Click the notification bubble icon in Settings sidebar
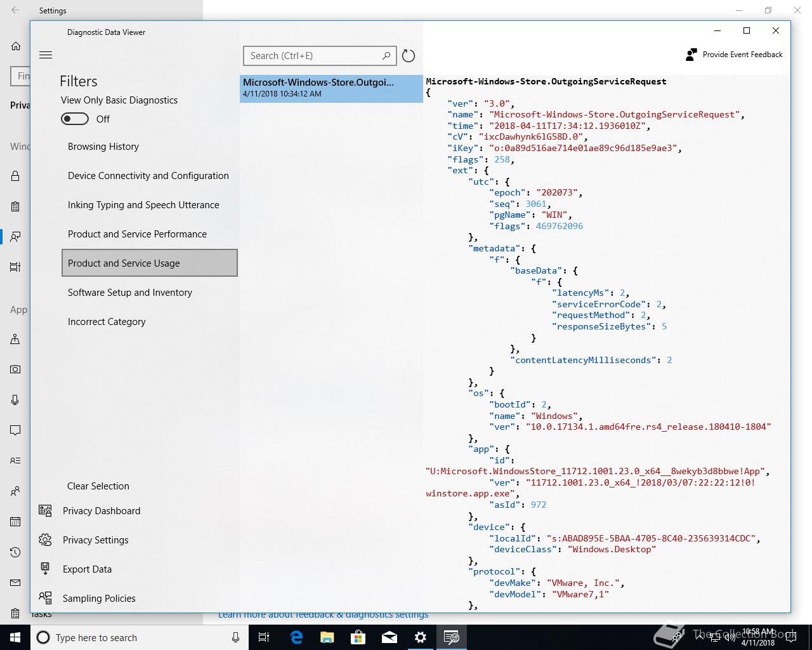This screenshot has width=812, height=650. click(x=15, y=430)
